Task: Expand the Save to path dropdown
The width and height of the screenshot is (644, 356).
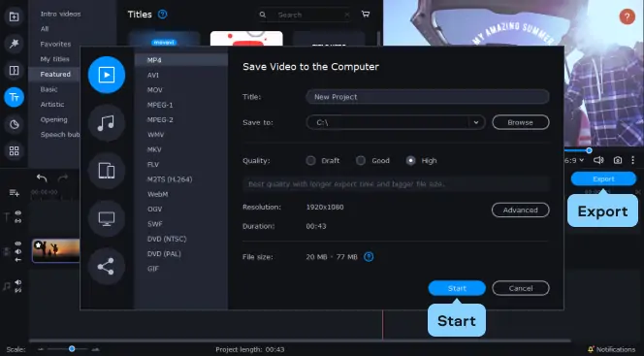Action: click(x=475, y=122)
